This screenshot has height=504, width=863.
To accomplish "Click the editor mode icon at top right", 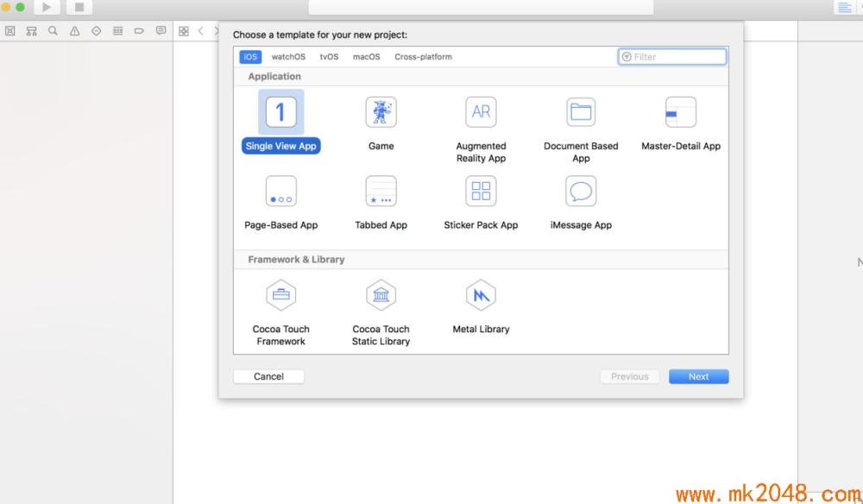I will pyautogui.click(x=844, y=7).
